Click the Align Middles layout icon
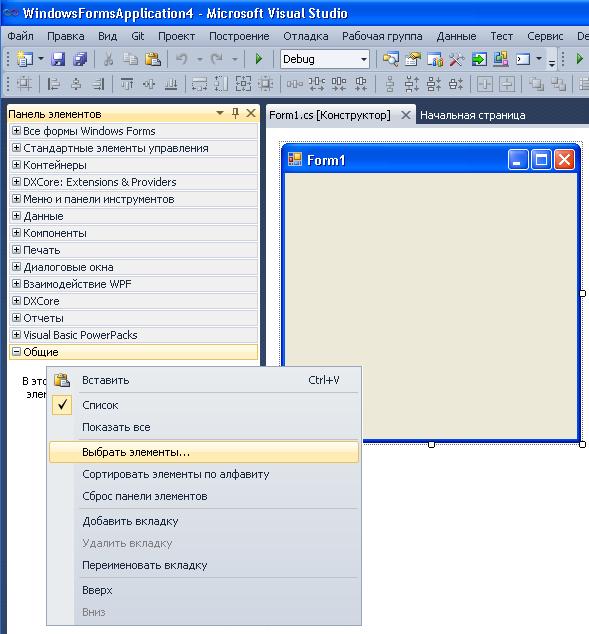The height and width of the screenshot is (634, 589). point(149,84)
